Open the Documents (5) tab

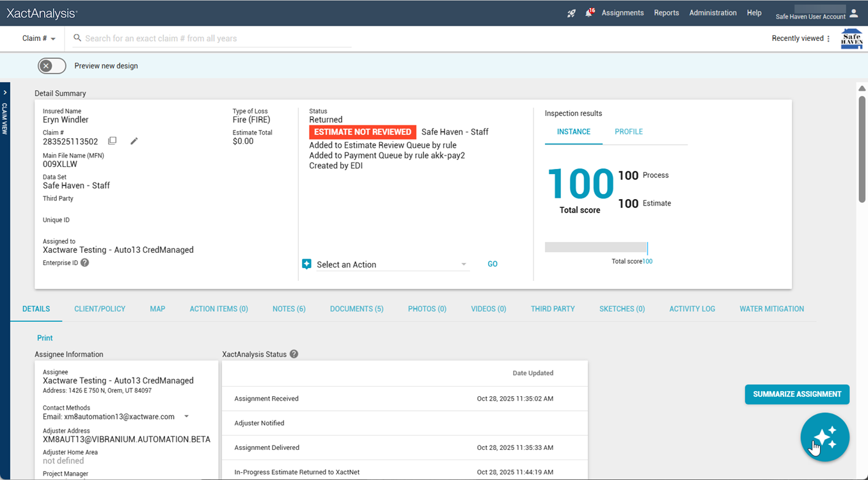pyautogui.click(x=357, y=309)
